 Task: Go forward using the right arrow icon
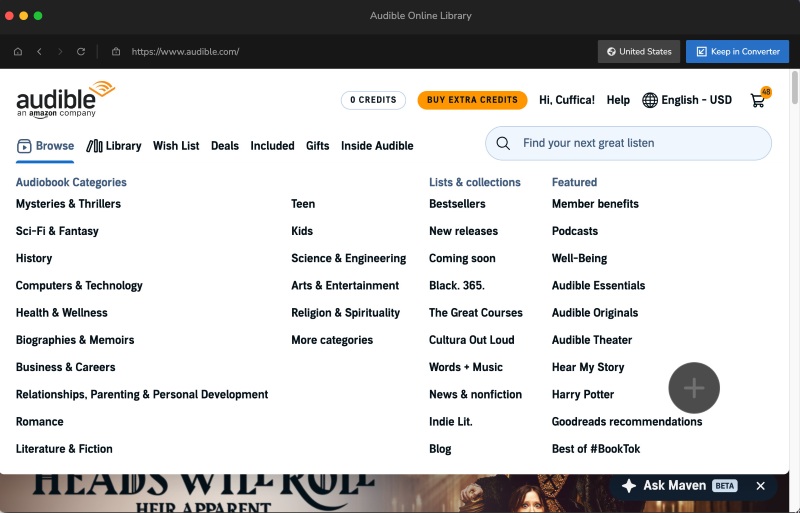click(60, 52)
